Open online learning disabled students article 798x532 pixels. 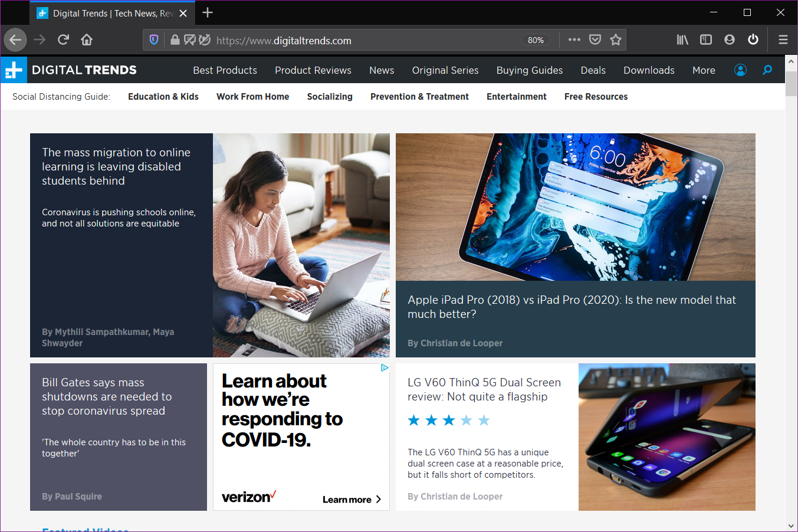click(116, 166)
